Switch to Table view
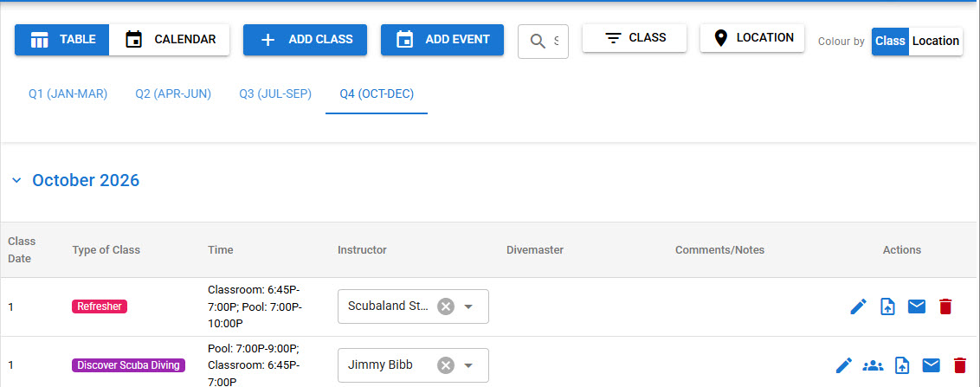Image resolution: width=980 pixels, height=387 pixels. coord(61,39)
